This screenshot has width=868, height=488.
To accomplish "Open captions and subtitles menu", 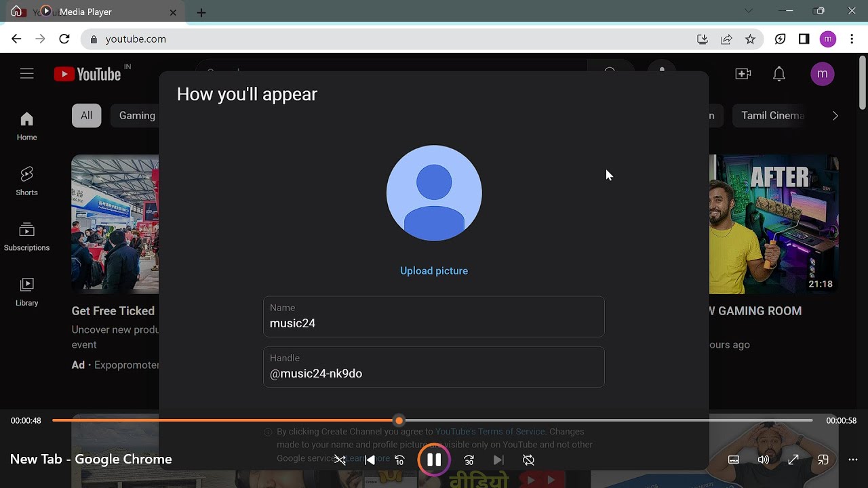I will [734, 460].
